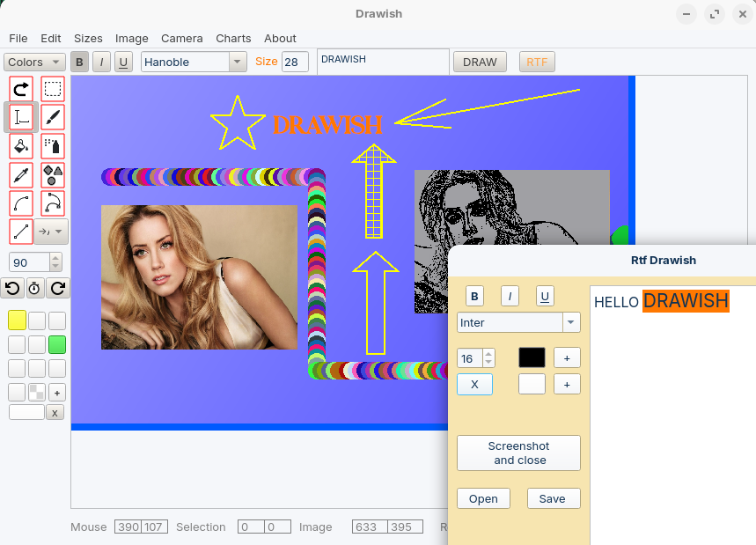756x545 pixels.
Task: Select the curve drawing tool
Action: point(21,203)
